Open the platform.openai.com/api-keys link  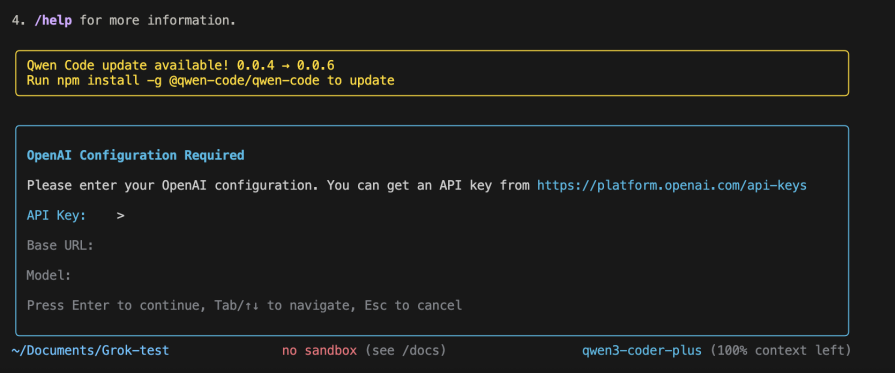pyautogui.click(x=672, y=186)
